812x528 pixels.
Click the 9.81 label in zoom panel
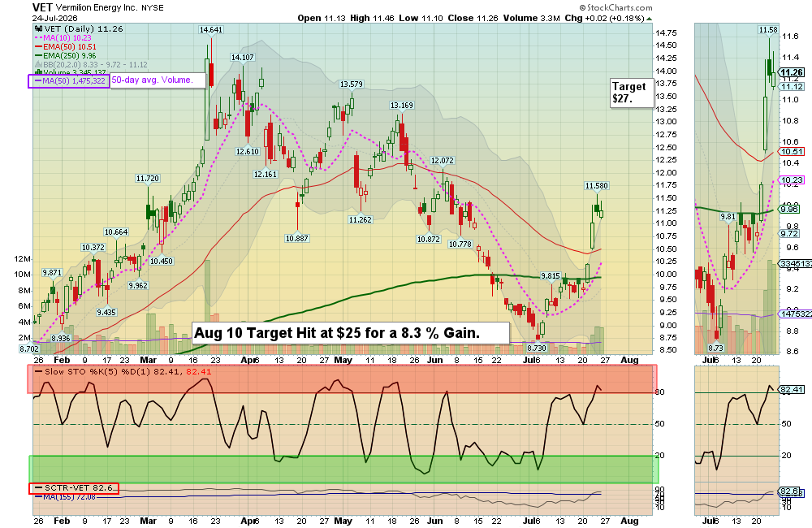click(728, 217)
